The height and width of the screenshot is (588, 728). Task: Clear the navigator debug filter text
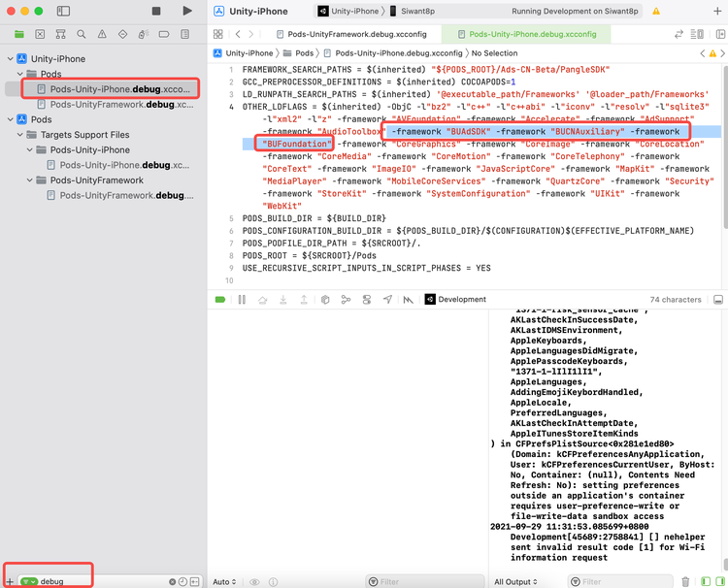(x=172, y=581)
